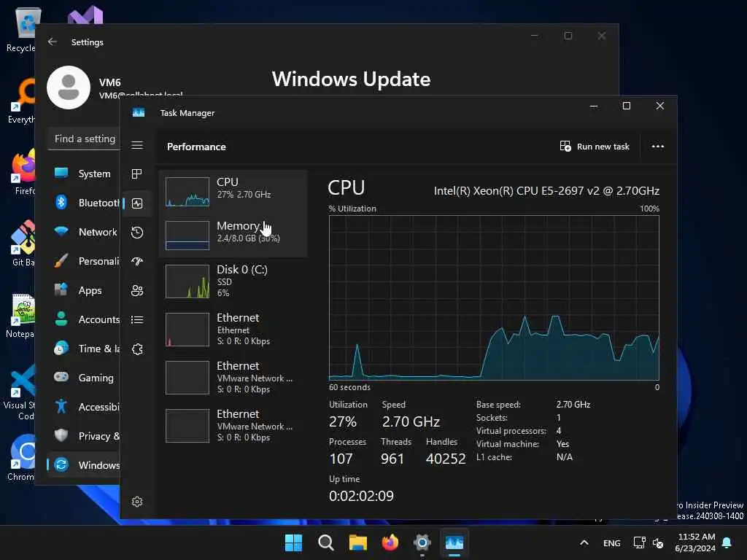Viewport: 747px width, 560px height.
Task: Click the VM6 account avatar in Settings
Action: (x=69, y=87)
